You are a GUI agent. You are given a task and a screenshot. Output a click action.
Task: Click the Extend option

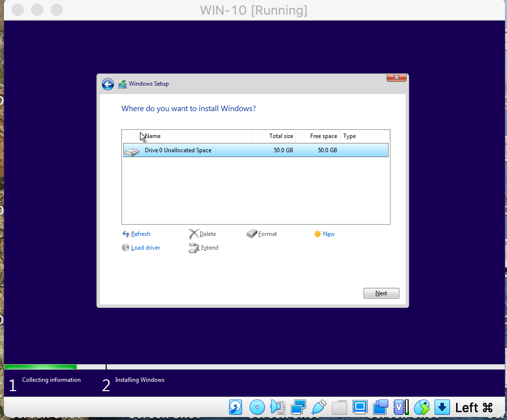[x=209, y=248]
